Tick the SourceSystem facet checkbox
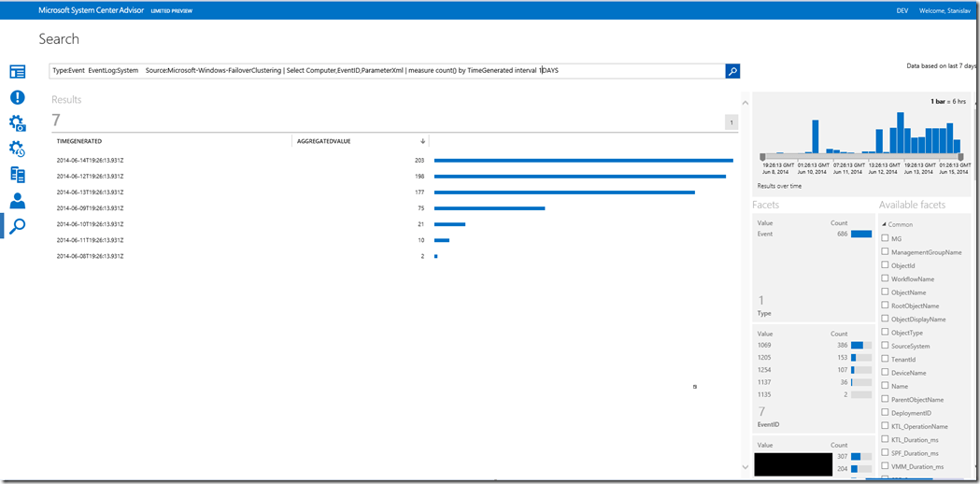 885,346
